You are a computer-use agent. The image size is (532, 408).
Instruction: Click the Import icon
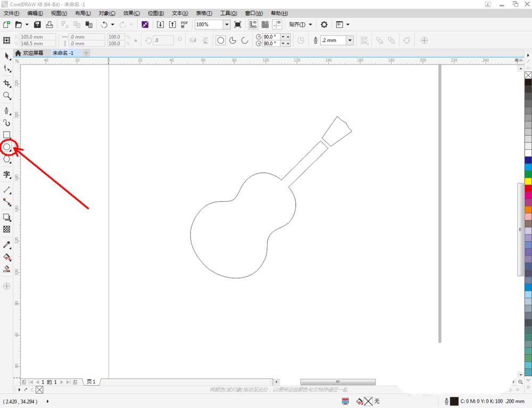(160, 25)
